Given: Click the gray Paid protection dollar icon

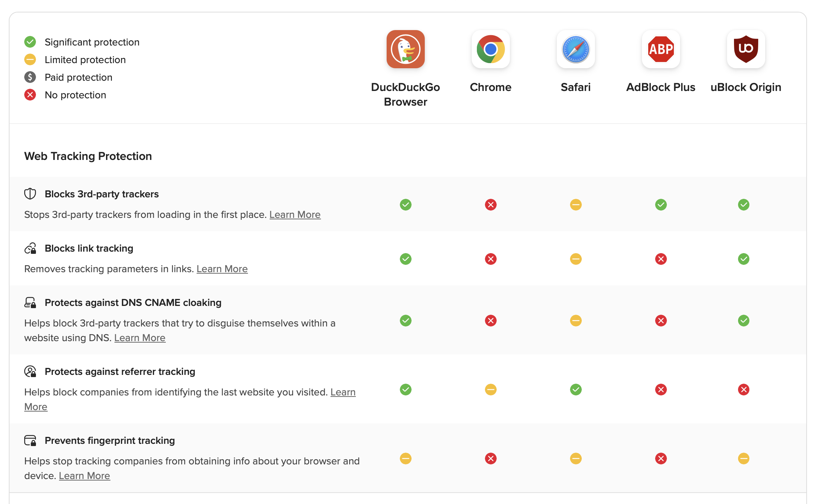Looking at the screenshot, I should click(30, 77).
